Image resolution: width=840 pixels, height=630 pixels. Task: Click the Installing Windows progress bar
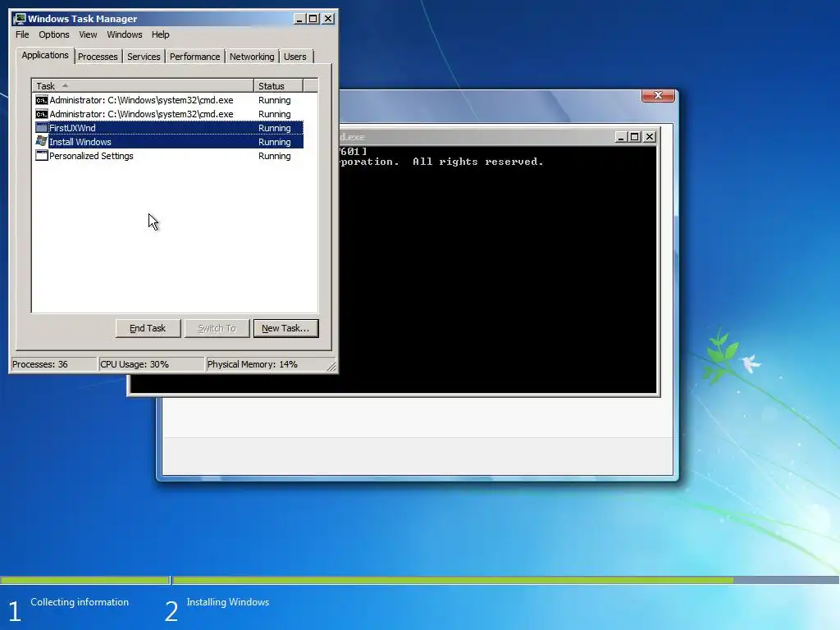505,580
